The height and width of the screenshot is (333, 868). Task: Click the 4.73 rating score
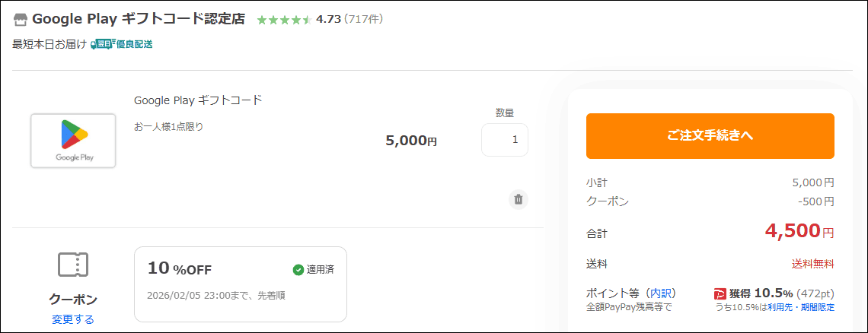point(328,19)
